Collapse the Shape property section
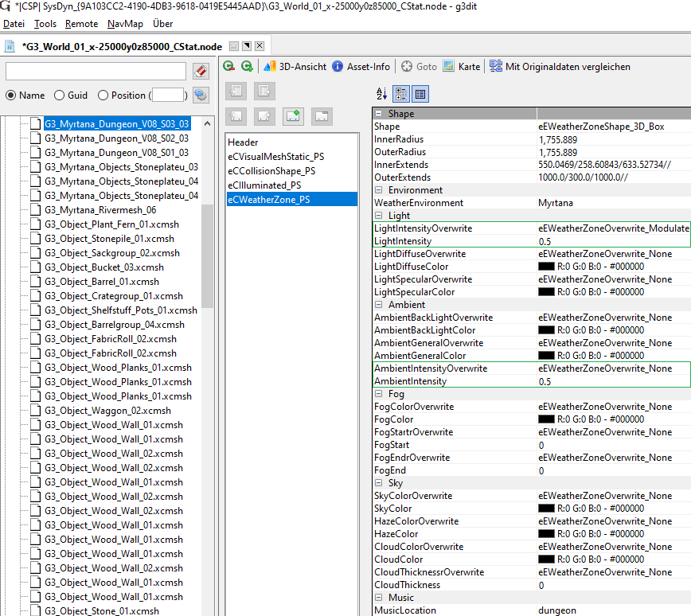This screenshot has width=691, height=616. click(x=378, y=114)
